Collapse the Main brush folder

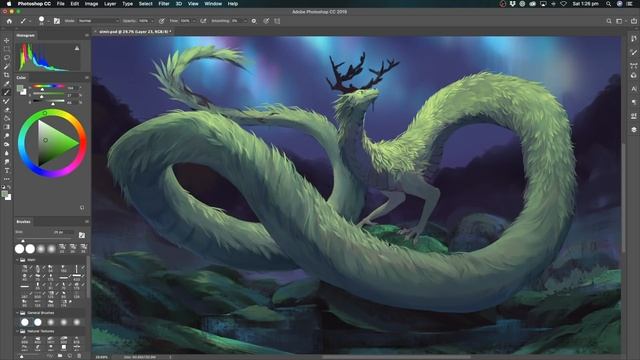coord(18,260)
